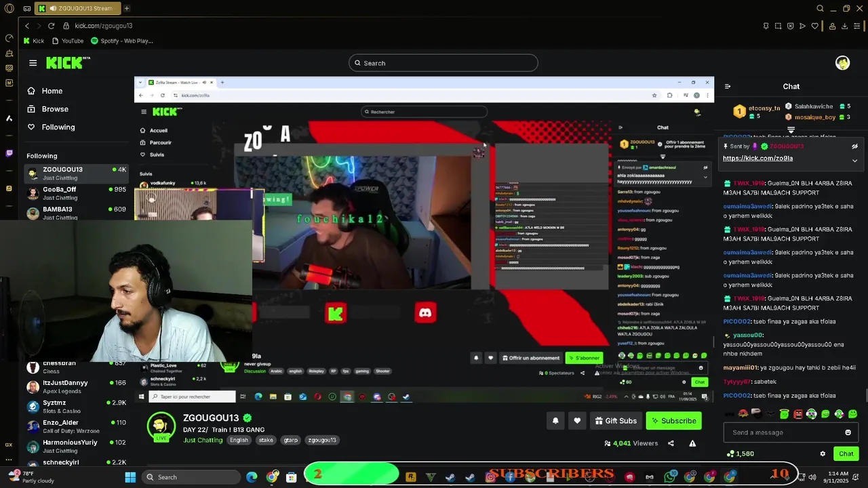Screen dimensions: 868x488
Task: Open the Kick hamburger sidebar menu
Action: [33, 63]
